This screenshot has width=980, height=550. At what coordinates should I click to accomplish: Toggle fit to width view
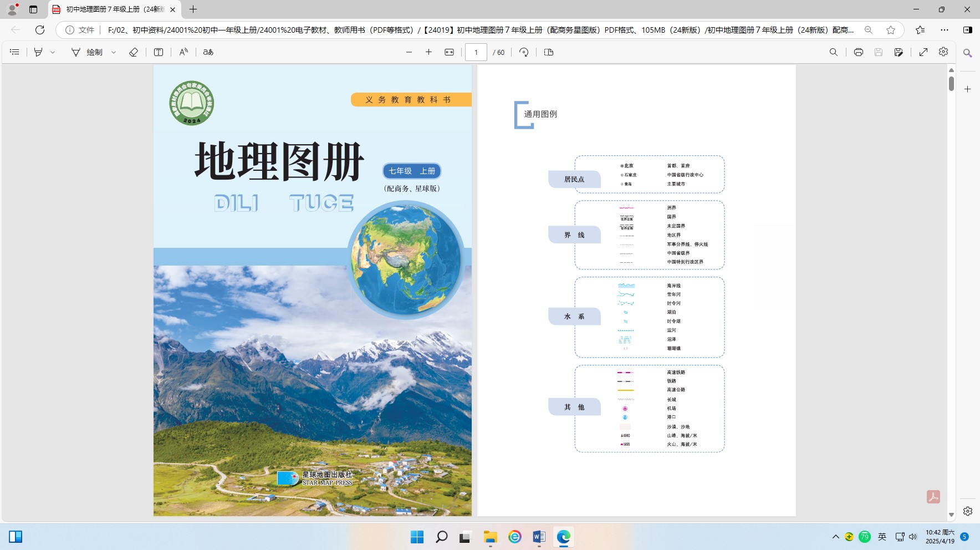pos(450,52)
